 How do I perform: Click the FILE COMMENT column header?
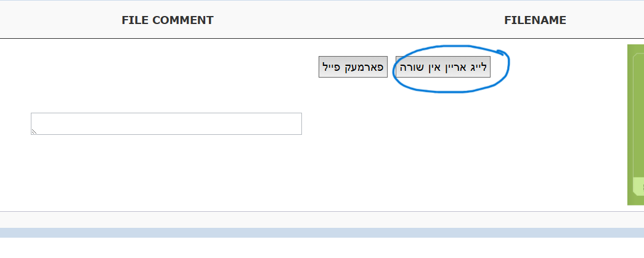pyautogui.click(x=167, y=20)
